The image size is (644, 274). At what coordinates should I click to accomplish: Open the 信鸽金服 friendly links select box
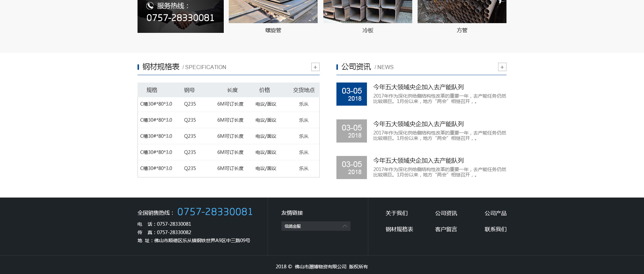tap(312, 226)
